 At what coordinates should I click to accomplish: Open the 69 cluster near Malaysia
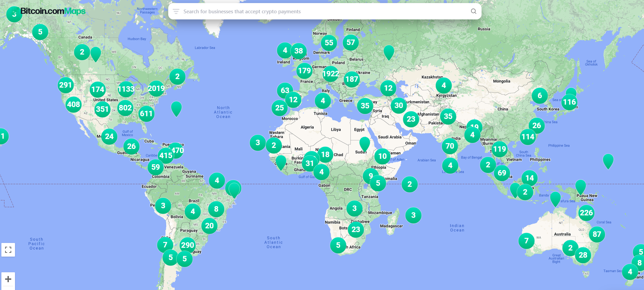pos(502,173)
